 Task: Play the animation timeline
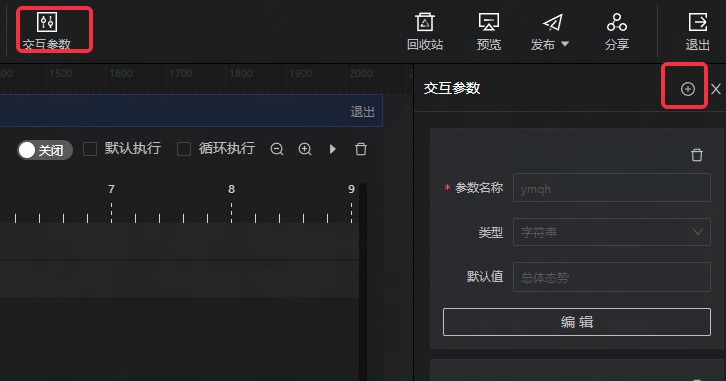332,149
